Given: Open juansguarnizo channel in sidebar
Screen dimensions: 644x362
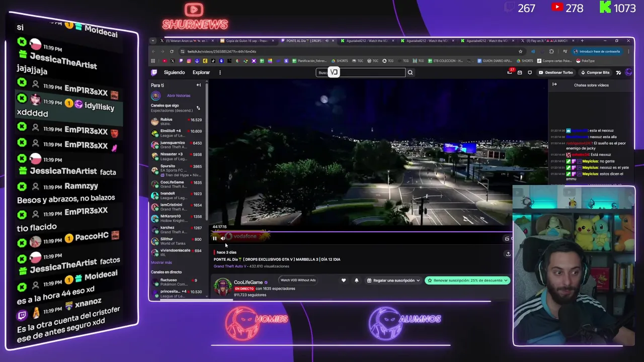Looking at the screenshot, I should (177, 144).
